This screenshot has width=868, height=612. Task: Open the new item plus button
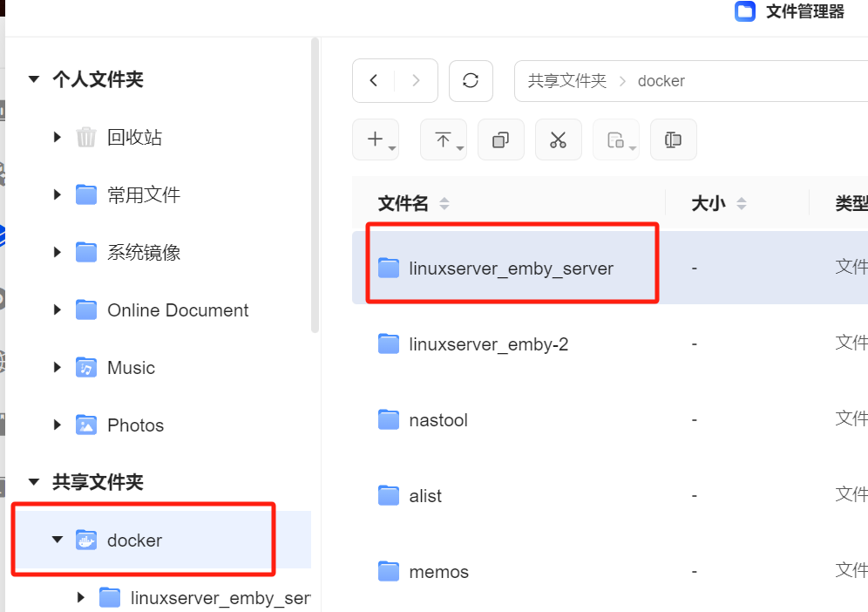coord(376,139)
